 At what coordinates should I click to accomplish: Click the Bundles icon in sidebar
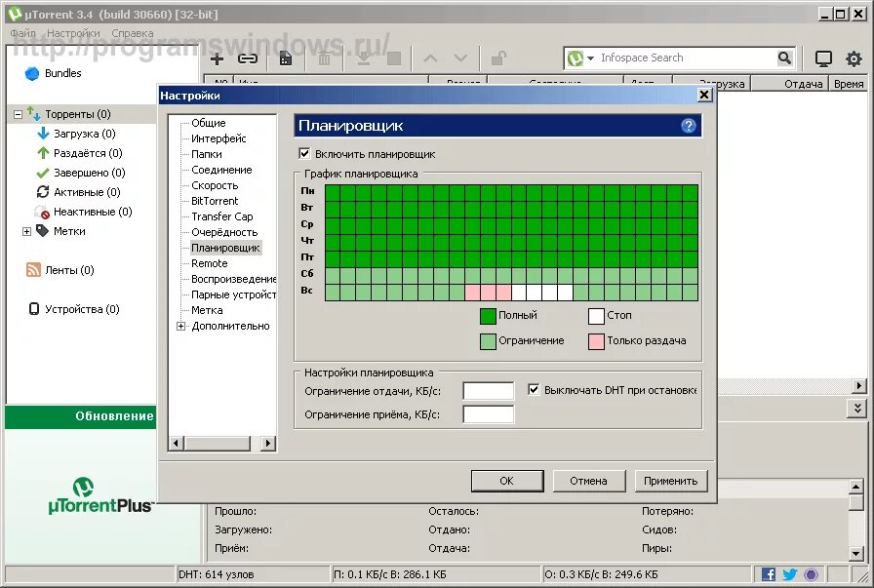pyautogui.click(x=32, y=73)
